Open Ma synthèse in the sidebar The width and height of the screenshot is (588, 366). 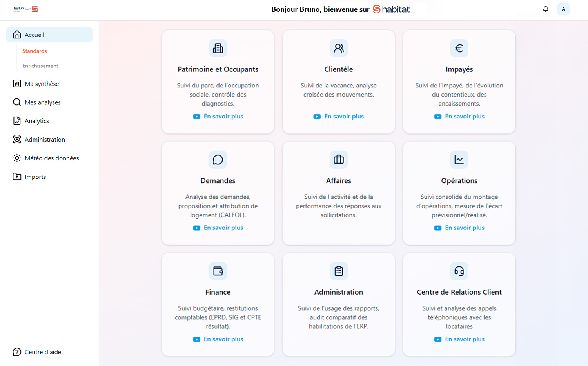[x=42, y=84]
